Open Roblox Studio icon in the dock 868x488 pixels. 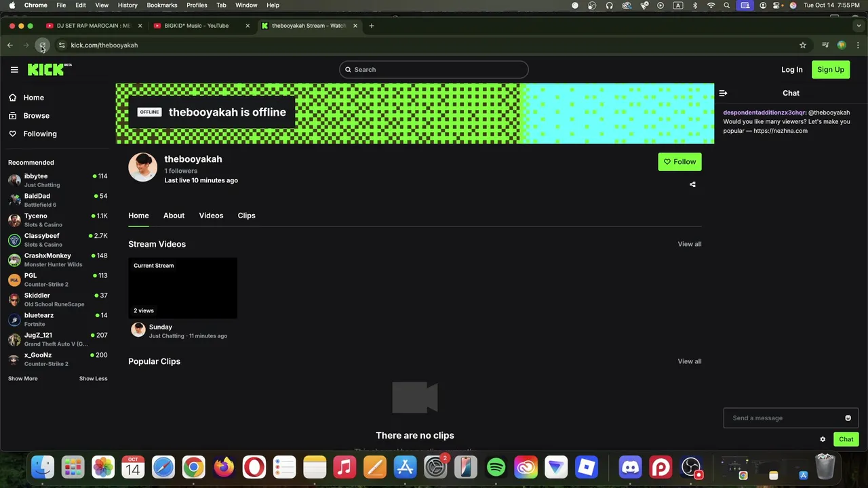click(587, 467)
